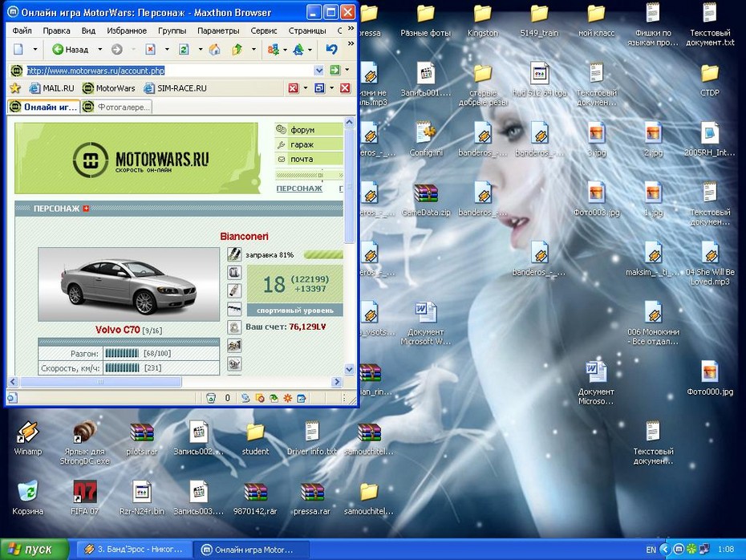746x560 pixels.
Task: Open the Параметры menu
Action: coord(218,30)
